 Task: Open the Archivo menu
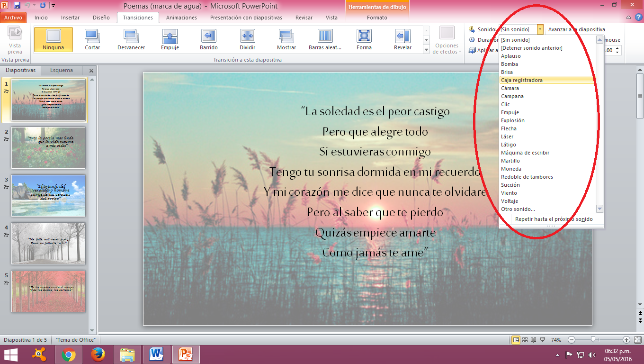pyautogui.click(x=14, y=17)
